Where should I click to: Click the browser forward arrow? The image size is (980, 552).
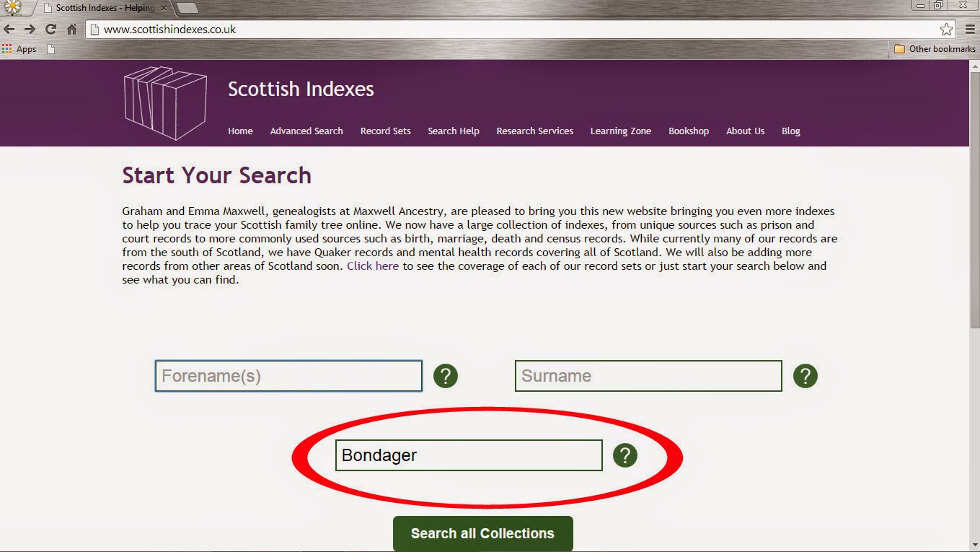[x=30, y=30]
